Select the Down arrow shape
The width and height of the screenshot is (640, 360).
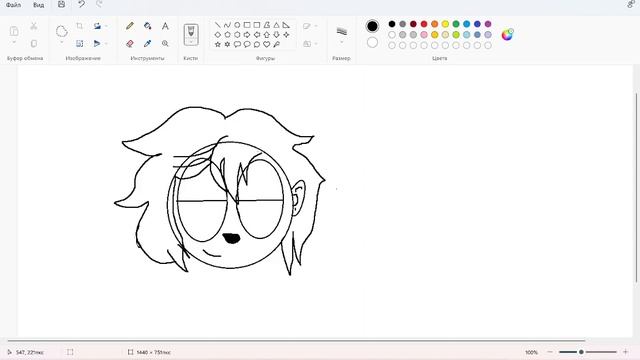pos(276,35)
